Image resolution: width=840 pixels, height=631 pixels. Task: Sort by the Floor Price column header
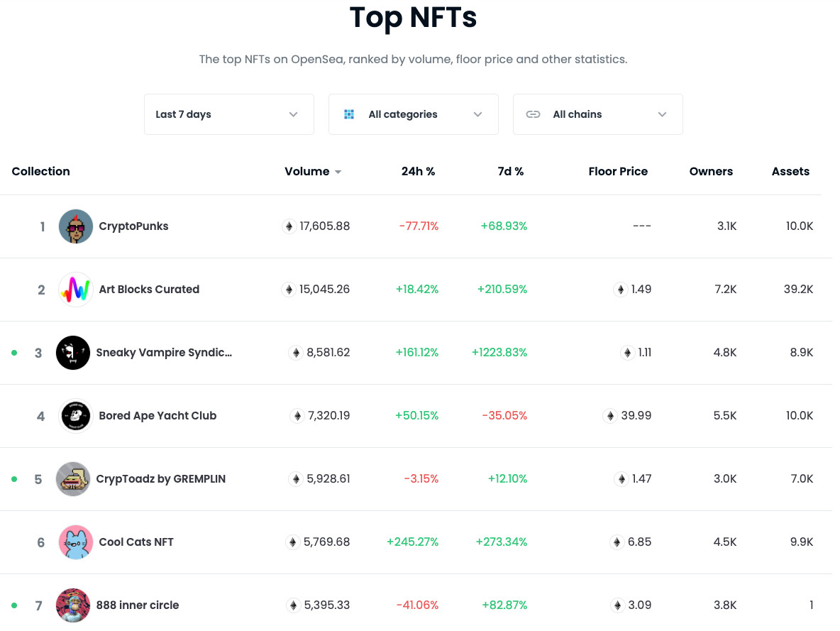[x=618, y=172]
